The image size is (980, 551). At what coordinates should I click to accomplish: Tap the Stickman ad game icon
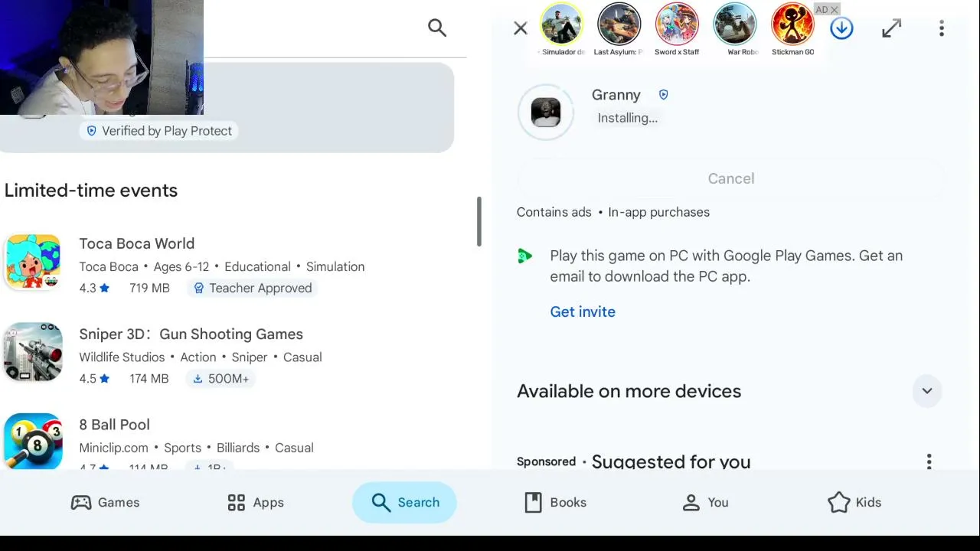click(792, 24)
